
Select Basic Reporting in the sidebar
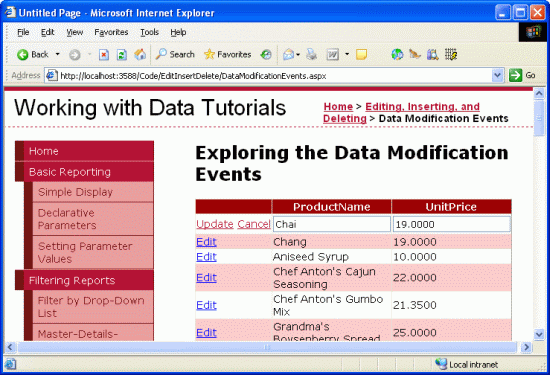click(x=85, y=172)
